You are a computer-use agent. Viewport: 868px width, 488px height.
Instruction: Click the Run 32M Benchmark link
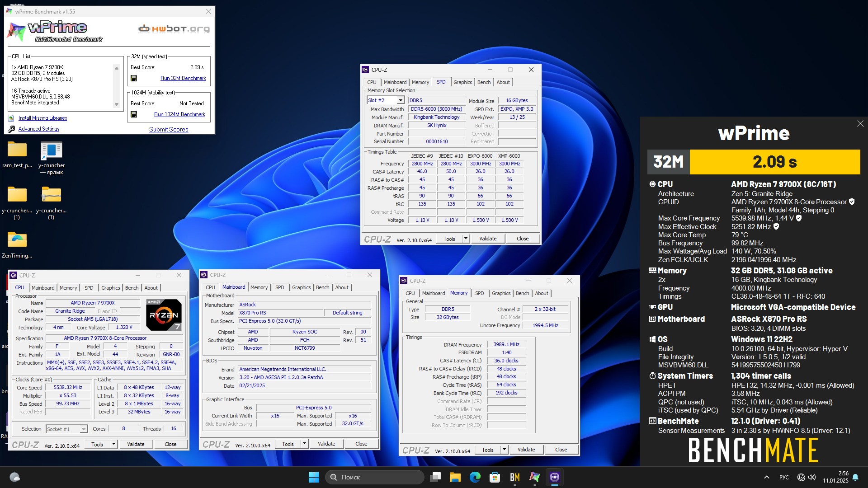pos(183,78)
